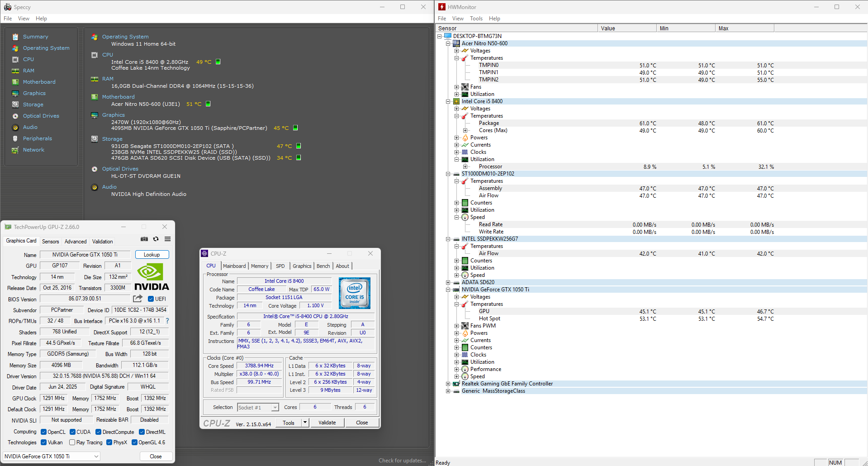Image resolution: width=868 pixels, height=466 pixels.
Task: Switch to the Advanced tab in GPU-Z
Action: click(76, 242)
